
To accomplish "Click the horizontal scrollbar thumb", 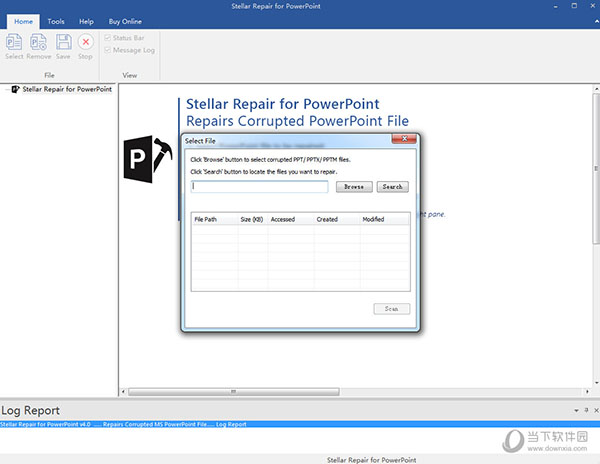I will pyautogui.click(x=233, y=392).
